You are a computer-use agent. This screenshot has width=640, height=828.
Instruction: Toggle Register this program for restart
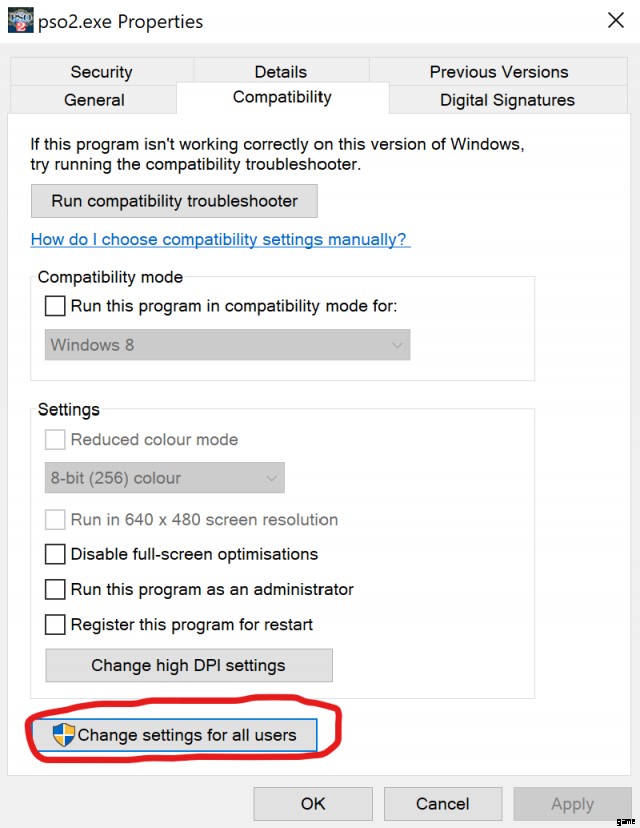coord(55,625)
